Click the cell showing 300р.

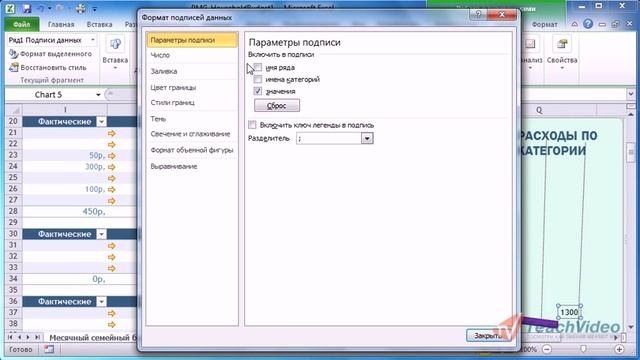pyautogui.click(x=65, y=167)
